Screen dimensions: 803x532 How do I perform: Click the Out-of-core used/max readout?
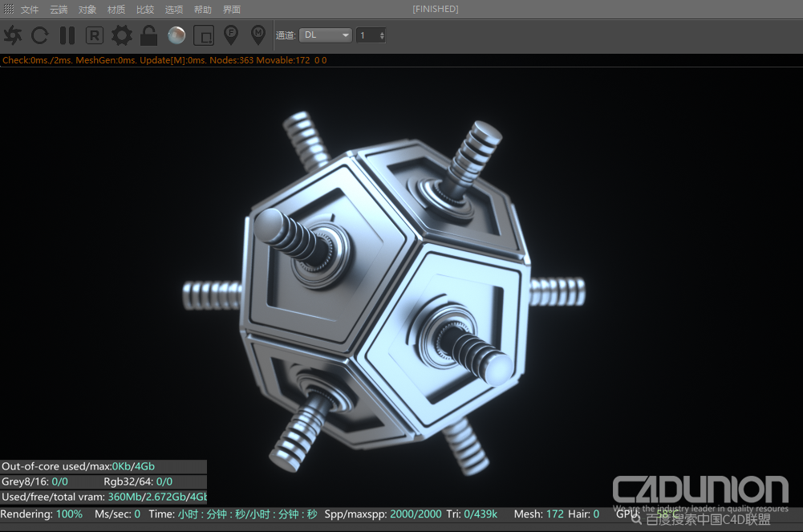(79, 466)
